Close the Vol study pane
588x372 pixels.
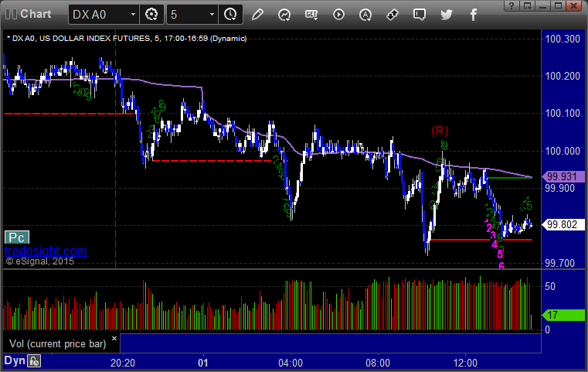coord(114,338)
